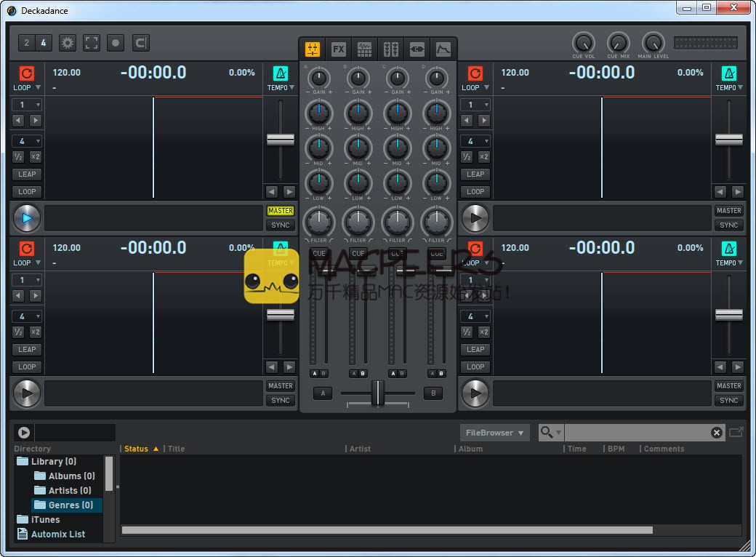Start recording with the record button
This screenshot has width=756, height=557.
116,43
